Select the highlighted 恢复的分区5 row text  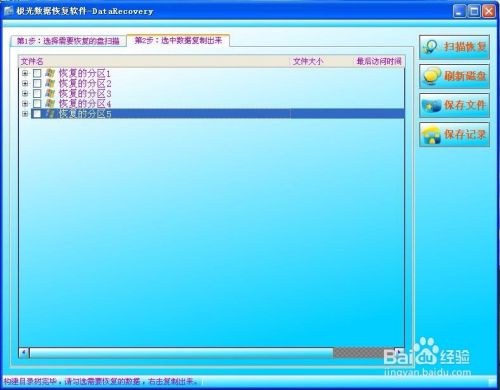(x=85, y=114)
